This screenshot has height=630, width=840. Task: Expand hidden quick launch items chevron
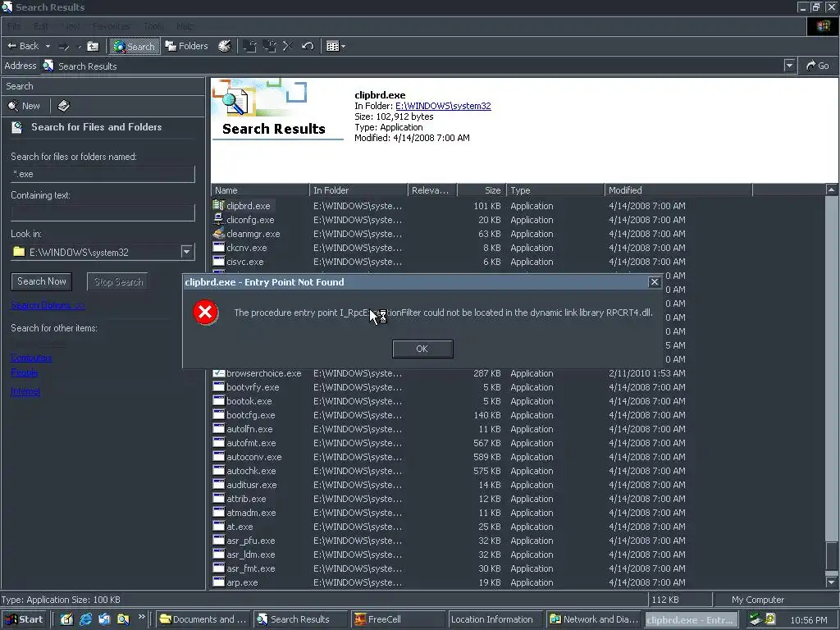pos(141,617)
